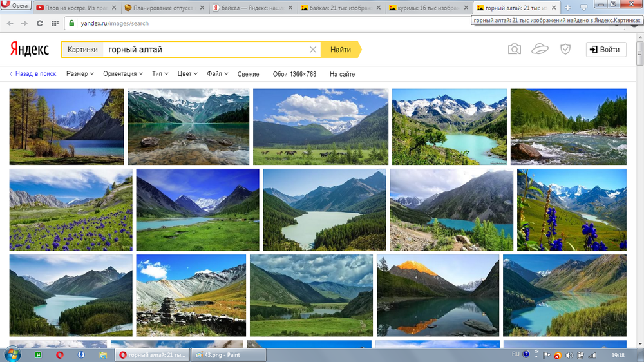This screenshot has height=362, width=644.
Task: Expand the Ориентация filter dropdown
Action: [x=123, y=74]
